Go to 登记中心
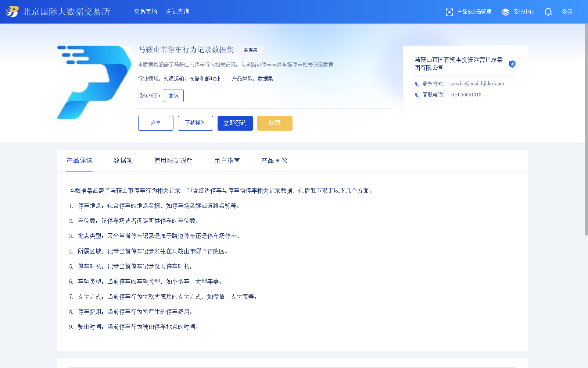The width and height of the screenshot is (588, 368). tap(524, 12)
